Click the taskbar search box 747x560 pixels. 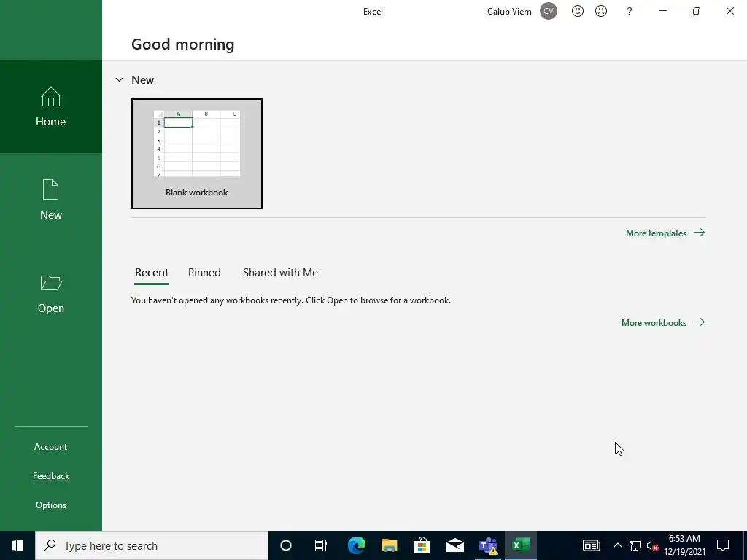tap(152, 545)
